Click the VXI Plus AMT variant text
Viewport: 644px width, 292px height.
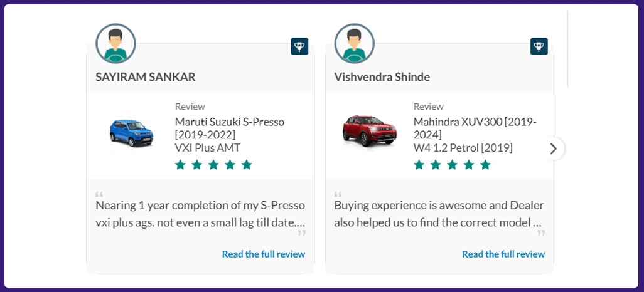click(207, 148)
